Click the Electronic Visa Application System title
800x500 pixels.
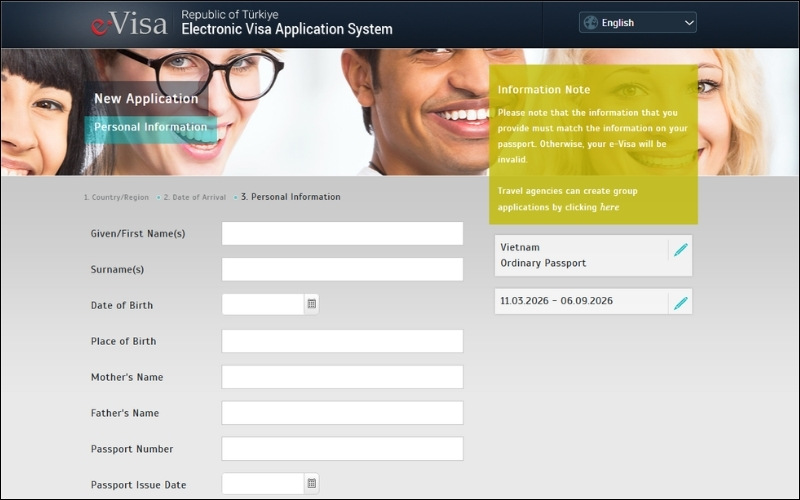tap(286, 30)
